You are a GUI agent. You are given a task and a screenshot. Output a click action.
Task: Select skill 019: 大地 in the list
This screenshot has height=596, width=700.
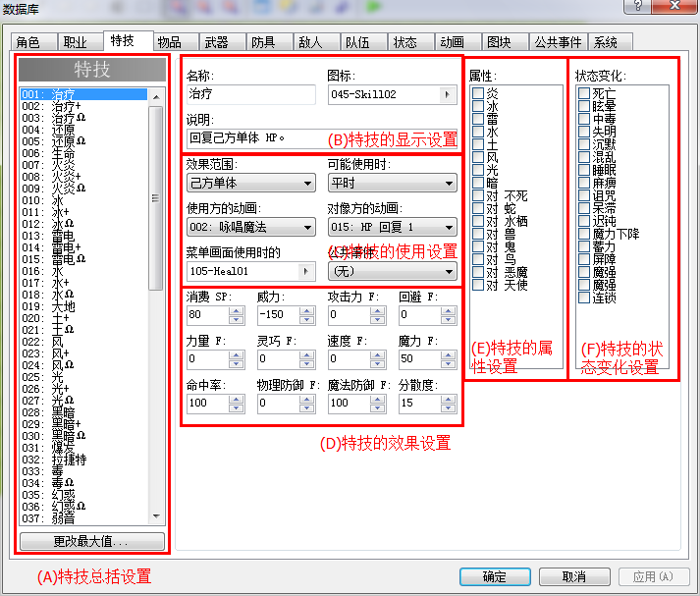(x=83, y=306)
